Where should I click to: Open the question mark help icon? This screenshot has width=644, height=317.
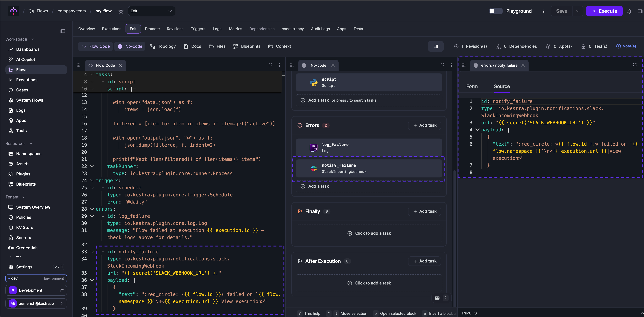pos(446,298)
